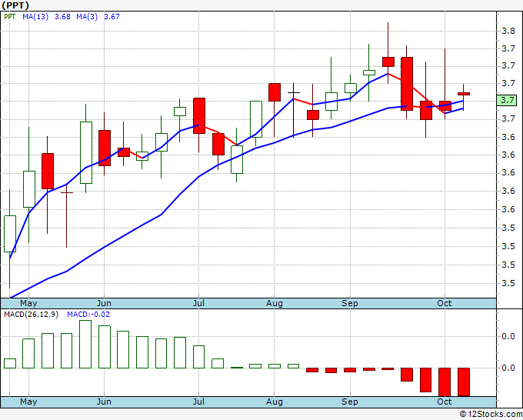
Task: Click the tall red September candlestick body
Action: (407, 84)
